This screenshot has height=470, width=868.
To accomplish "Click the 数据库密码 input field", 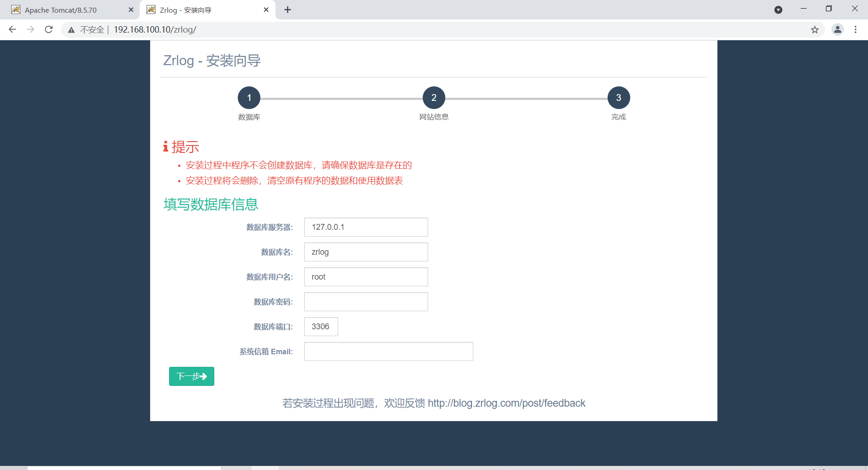I will 366,302.
